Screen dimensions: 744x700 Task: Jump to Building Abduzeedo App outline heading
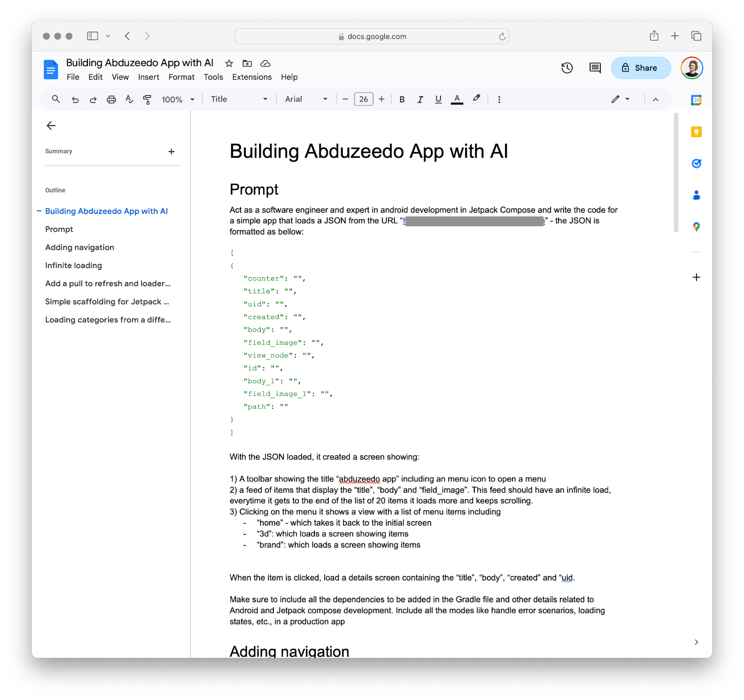(106, 211)
